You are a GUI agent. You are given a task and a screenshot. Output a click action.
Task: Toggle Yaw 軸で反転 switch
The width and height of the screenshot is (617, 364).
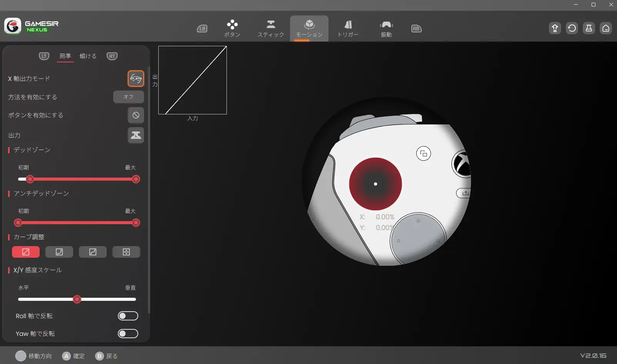[x=128, y=334]
